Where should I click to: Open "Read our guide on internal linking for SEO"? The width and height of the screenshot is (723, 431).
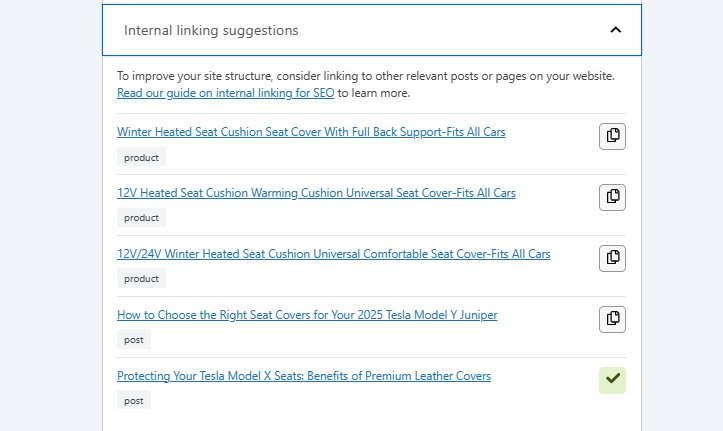(x=225, y=93)
